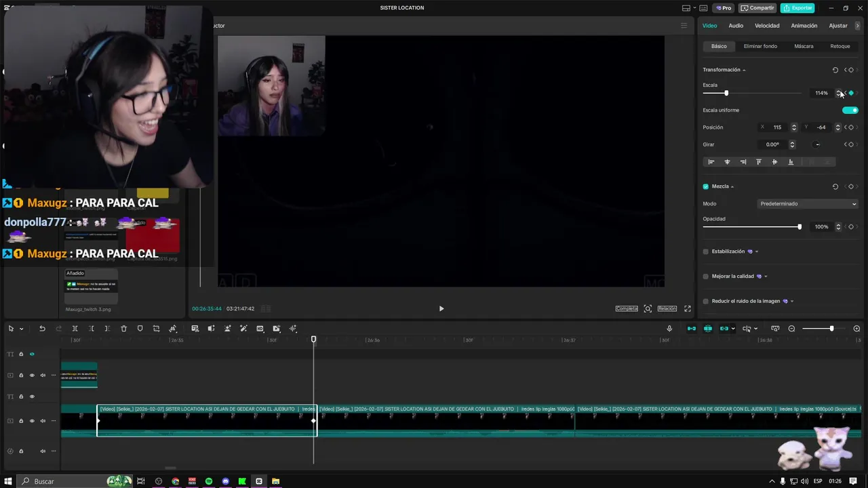This screenshot has width=868, height=488.
Task: Open the linking options dropdown arrow
Action: tap(733, 329)
